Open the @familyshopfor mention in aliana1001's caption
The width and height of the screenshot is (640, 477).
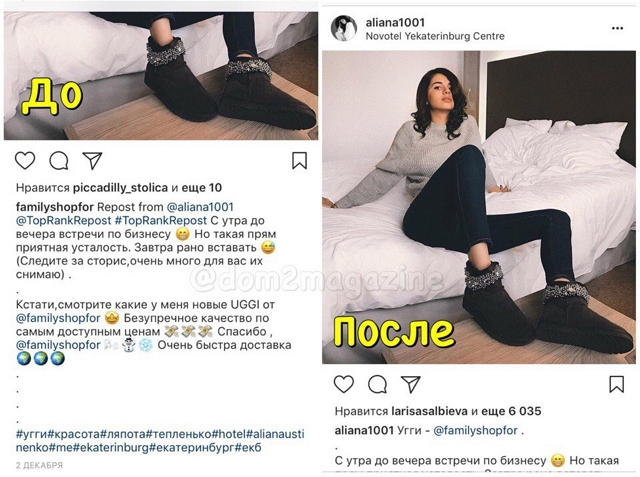pyautogui.click(x=476, y=430)
